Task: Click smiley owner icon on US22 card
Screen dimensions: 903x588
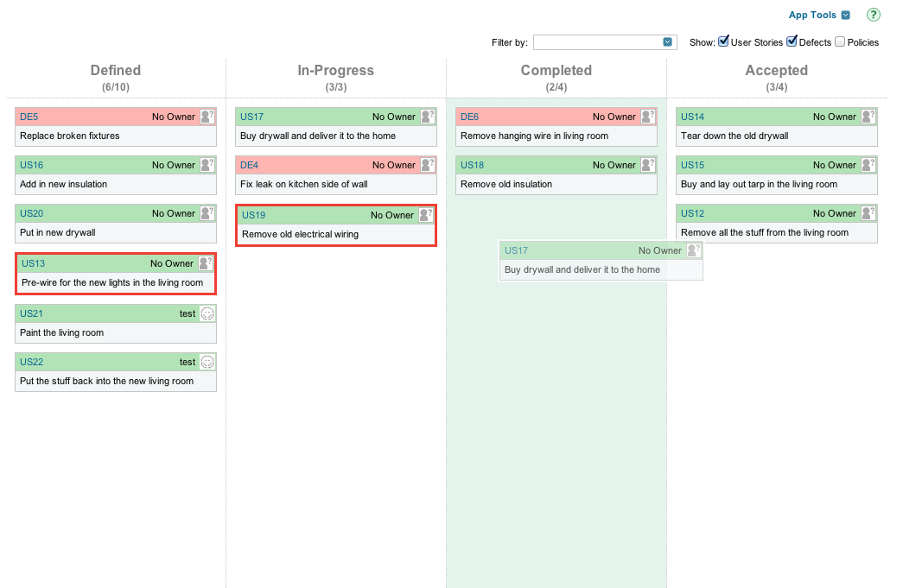Action: click(x=207, y=362)
